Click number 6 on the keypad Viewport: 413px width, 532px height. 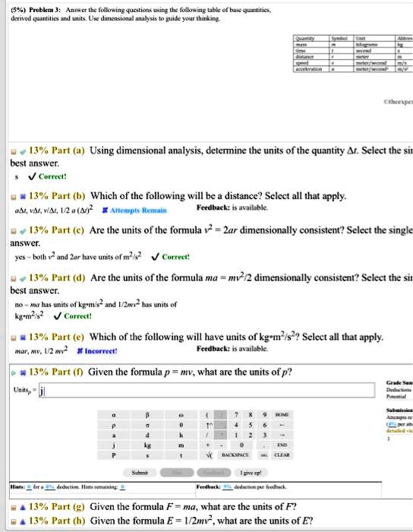264,425
